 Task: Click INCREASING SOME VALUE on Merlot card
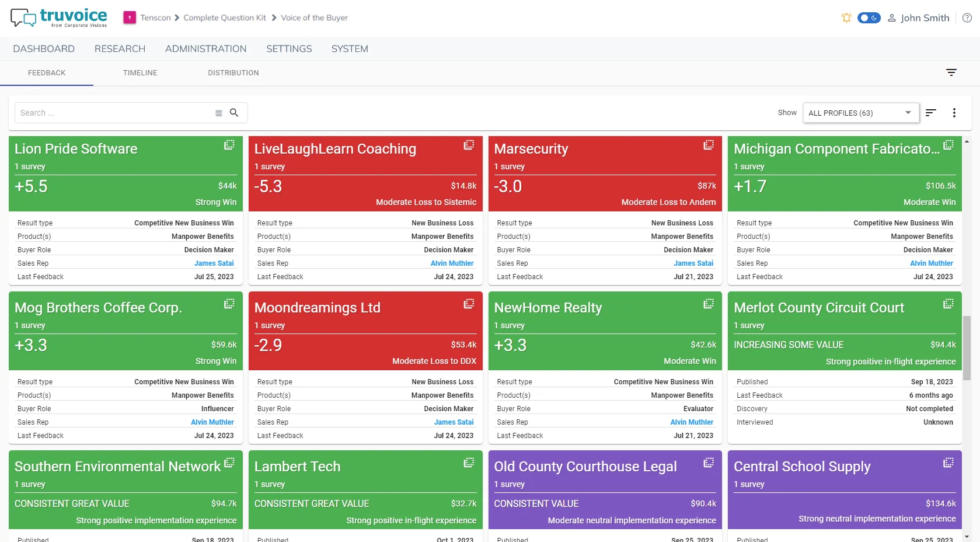click(x=789, y=345)
